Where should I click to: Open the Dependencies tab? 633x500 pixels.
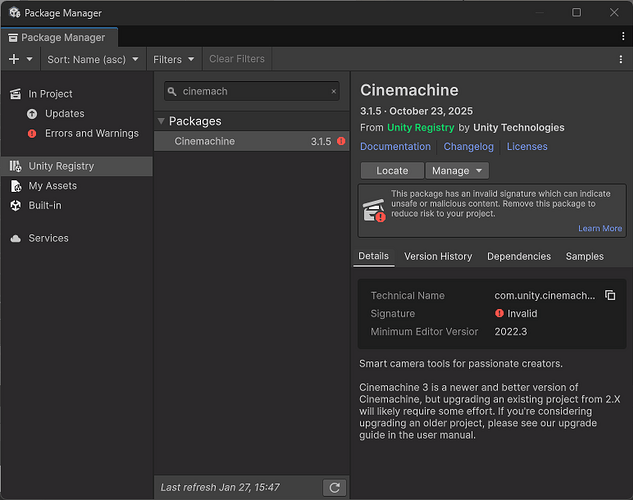tap(518, 256)
